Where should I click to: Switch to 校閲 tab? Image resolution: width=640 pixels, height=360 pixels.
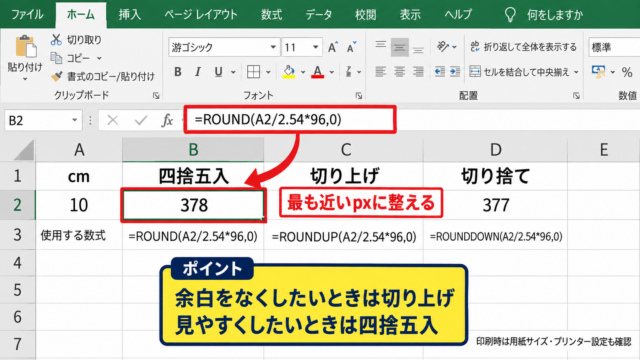coord(365,15)
